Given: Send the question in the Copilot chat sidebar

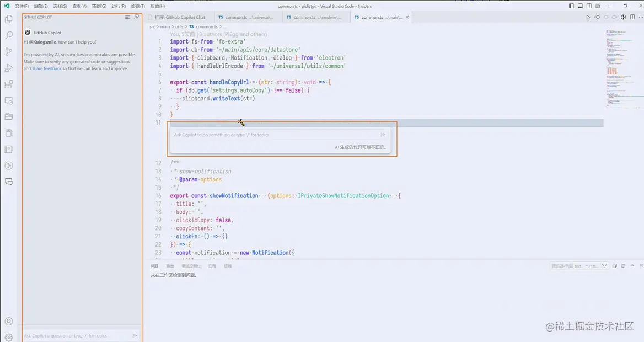Looking at the screenshot, I should tap(135, 336).
